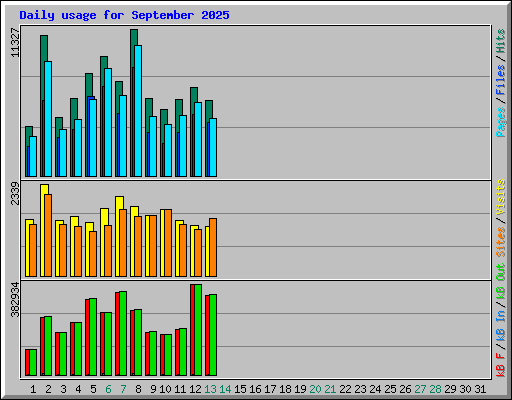Click day 19 on the x-axis

[x=300, y=389]
